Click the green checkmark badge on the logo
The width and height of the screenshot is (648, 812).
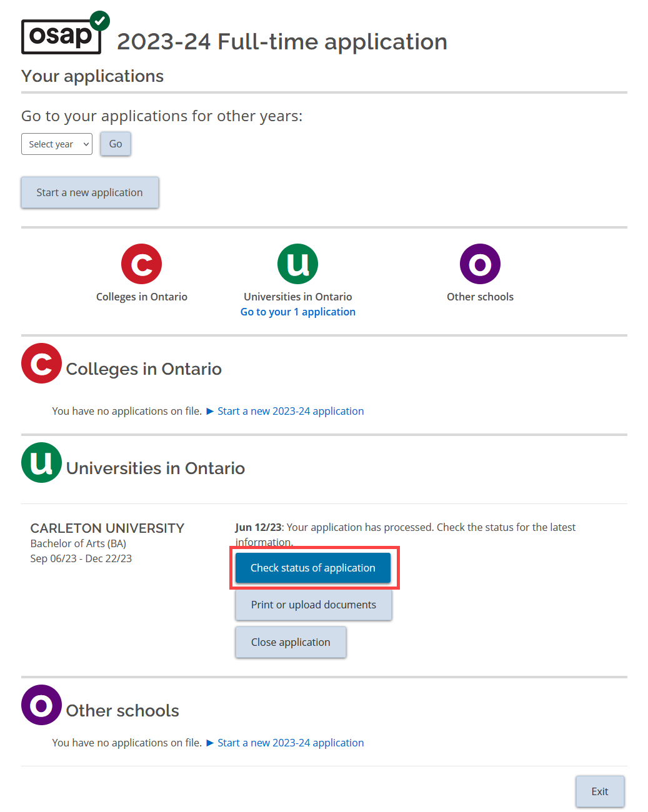click(x=100, y=19)
